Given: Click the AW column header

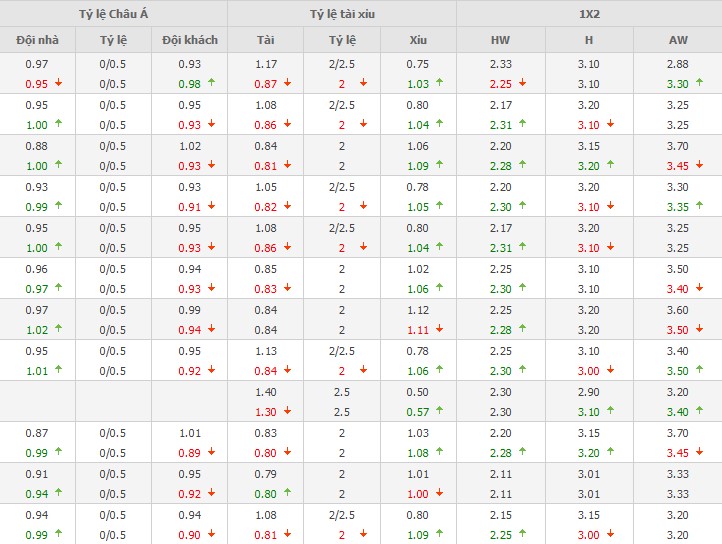Looking at the screenshot, I should 677,40.
